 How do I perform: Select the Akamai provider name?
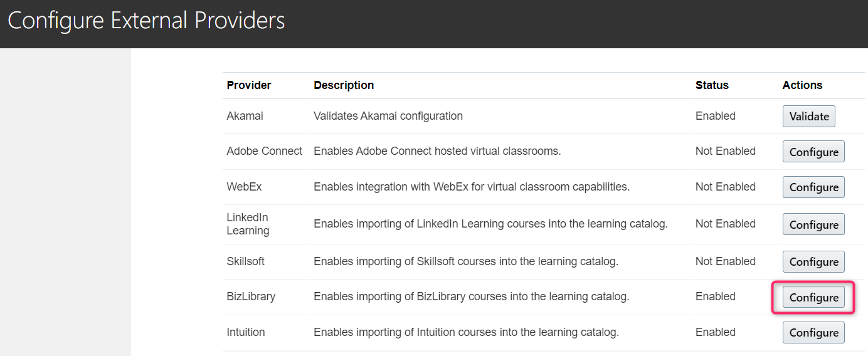pyautogui.click(x=245, y=116)
